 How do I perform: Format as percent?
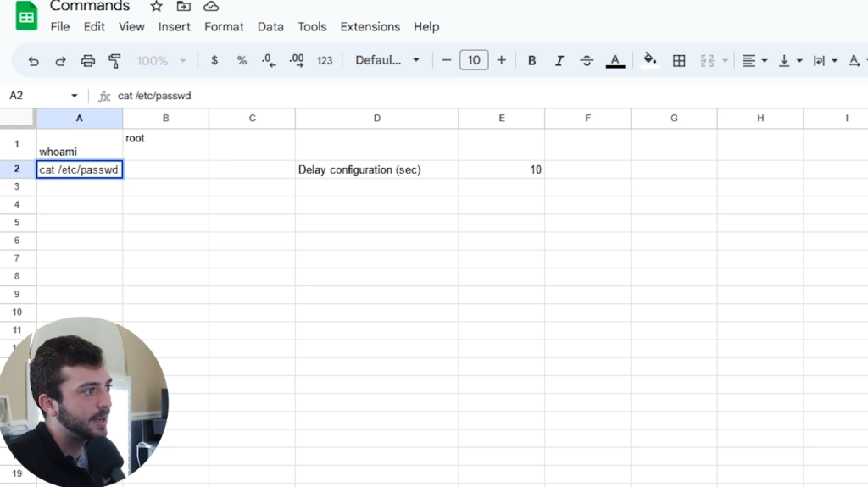[x=242, y=60]
